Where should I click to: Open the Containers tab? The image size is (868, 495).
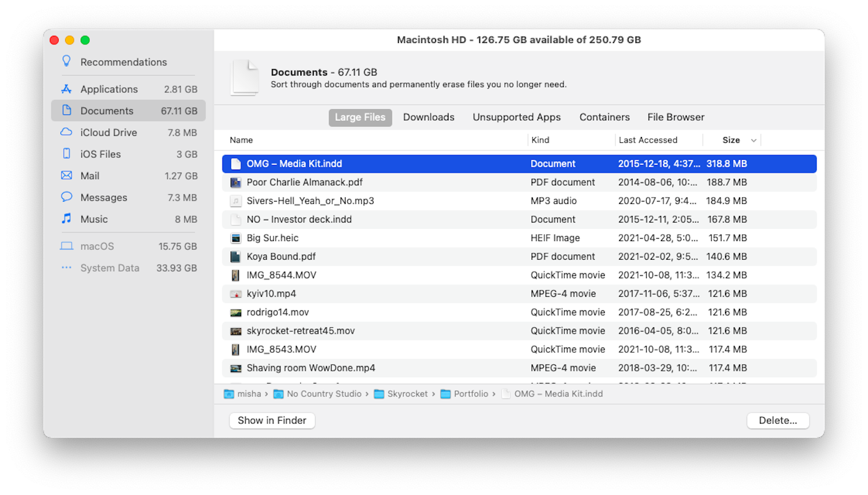604,117
